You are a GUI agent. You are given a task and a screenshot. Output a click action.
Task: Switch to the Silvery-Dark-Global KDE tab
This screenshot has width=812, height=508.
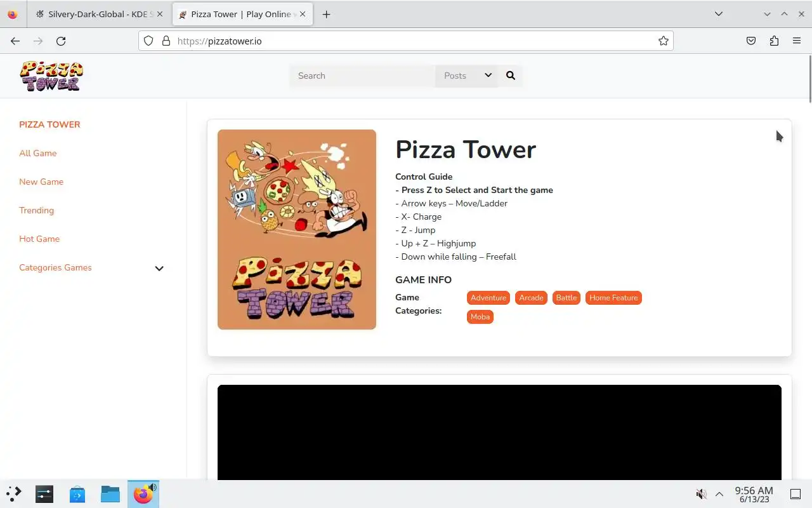[x=99, y=14]
